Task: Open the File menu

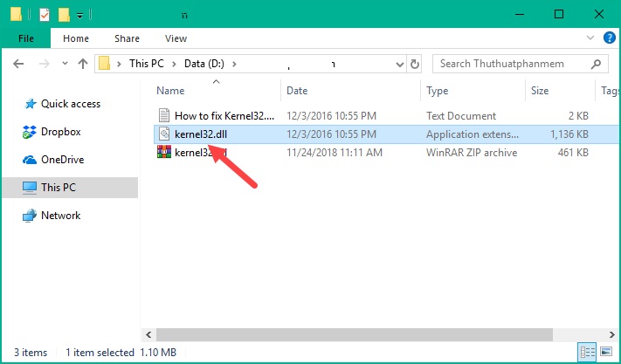Action: pyautogui.click(x=26, y=38)
